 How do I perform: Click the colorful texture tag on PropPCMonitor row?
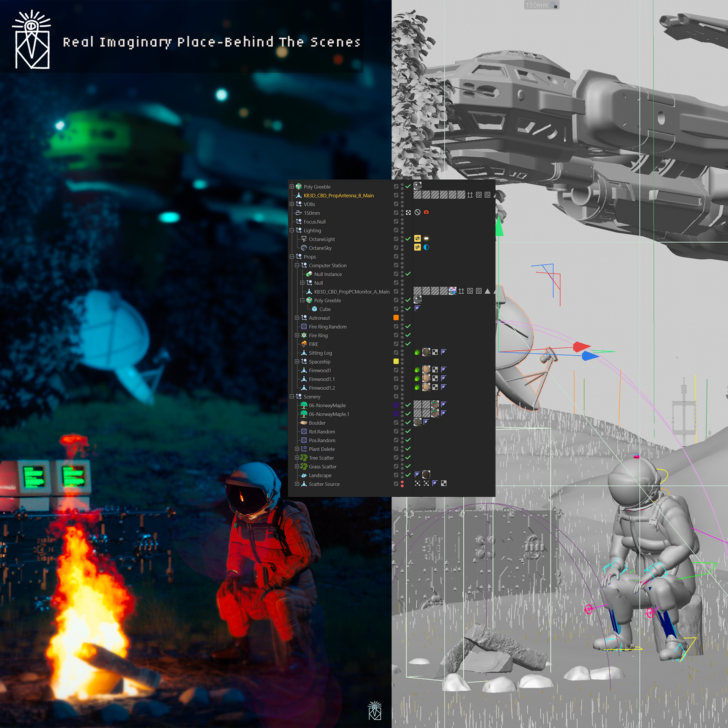coord(452,291)
